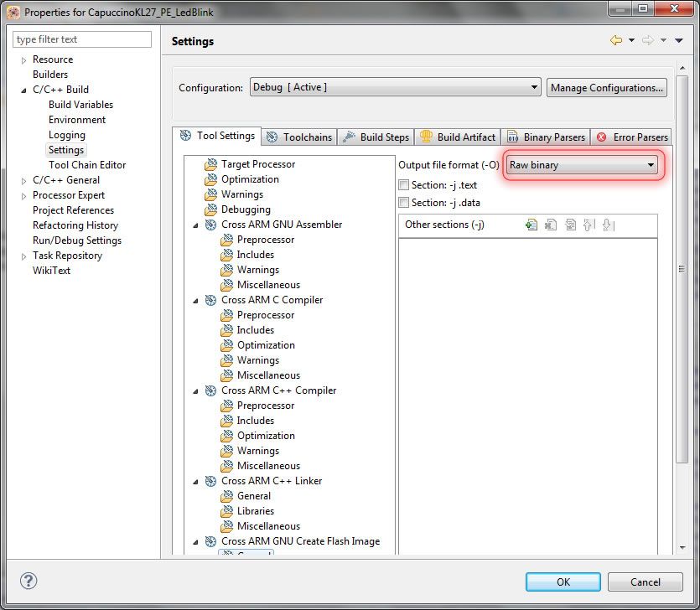Move section down with the arrow icon
Screen dimensions: 700x610
point(609,225)
